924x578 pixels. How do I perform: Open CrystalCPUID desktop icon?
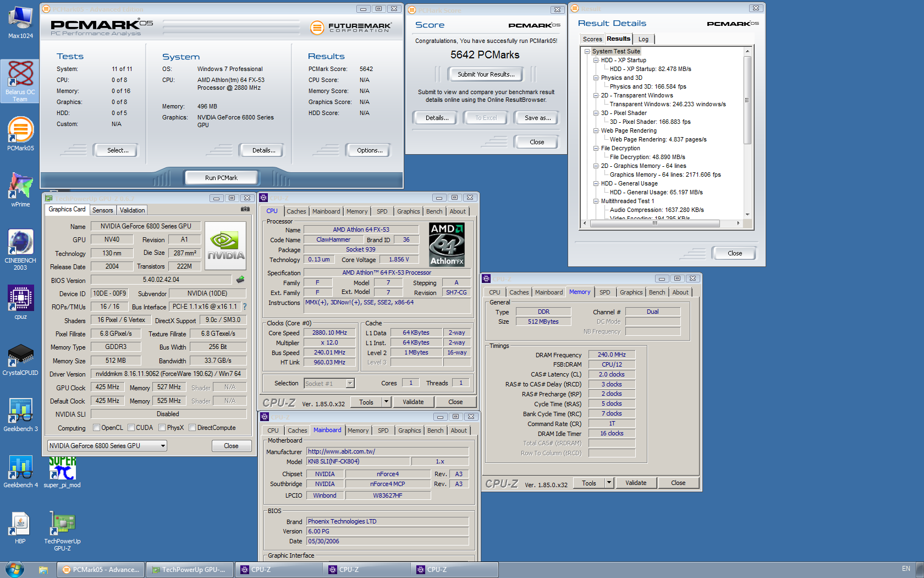[x=20, y=359]
